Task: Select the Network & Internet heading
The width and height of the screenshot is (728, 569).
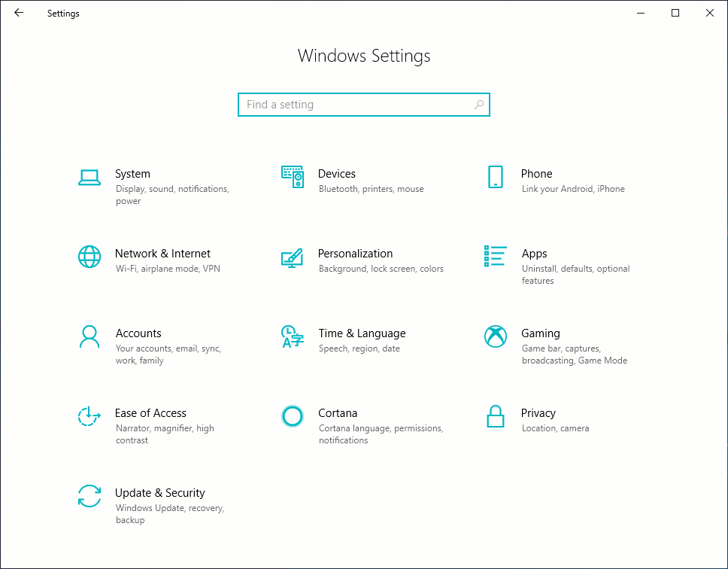Action: click(162, 254)
